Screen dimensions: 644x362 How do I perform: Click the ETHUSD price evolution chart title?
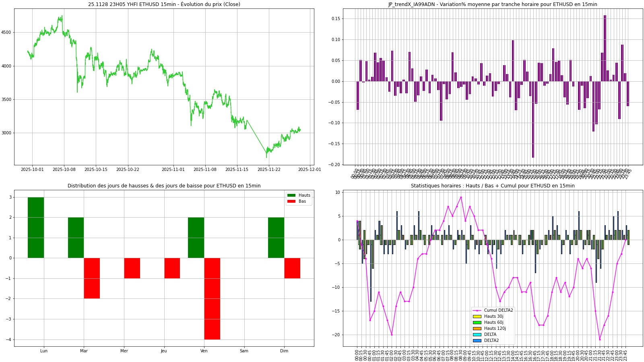164,4
